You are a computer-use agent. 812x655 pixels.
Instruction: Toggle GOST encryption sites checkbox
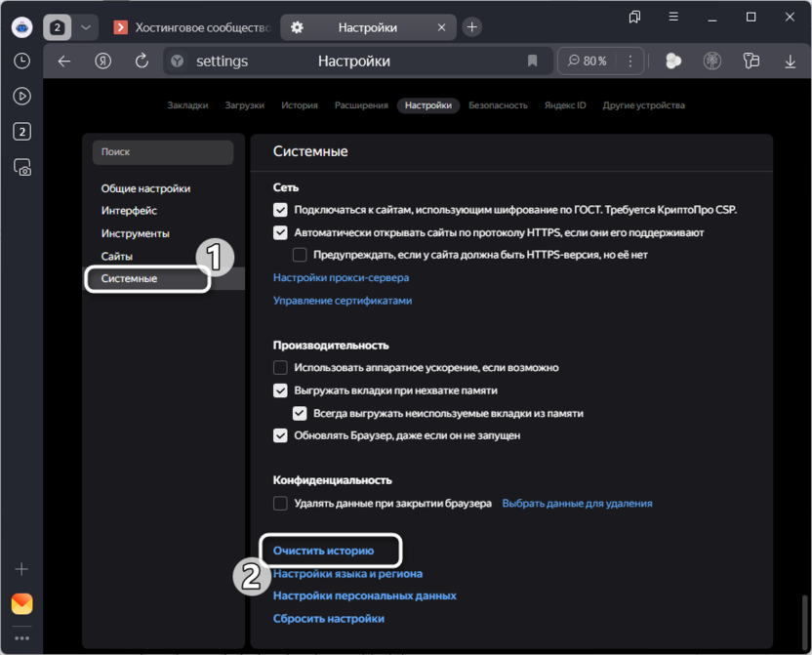(280, 210)
